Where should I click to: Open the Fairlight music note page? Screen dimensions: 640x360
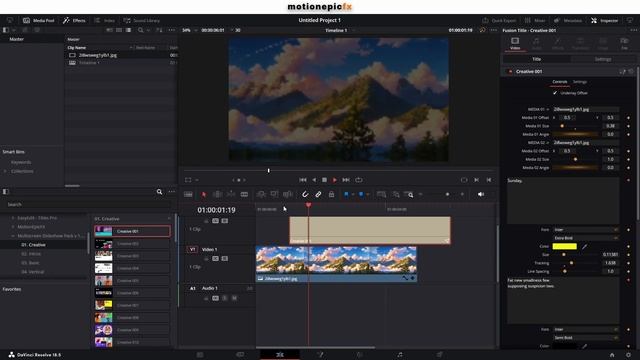[400, 355]
